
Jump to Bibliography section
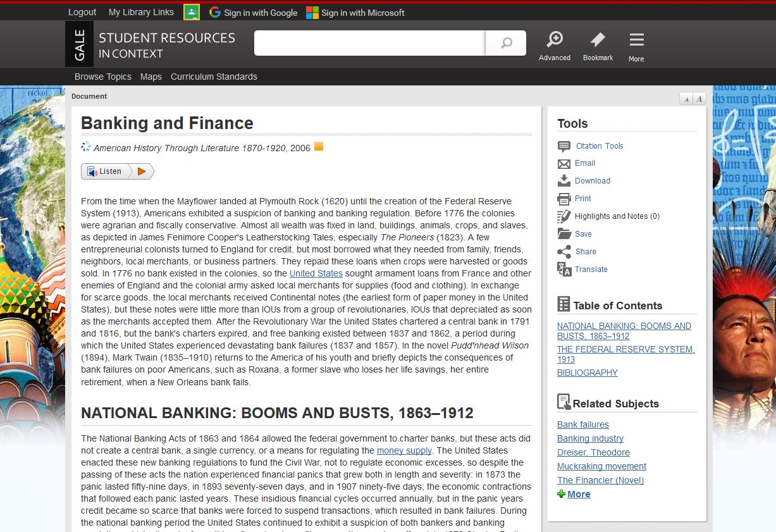588,373
